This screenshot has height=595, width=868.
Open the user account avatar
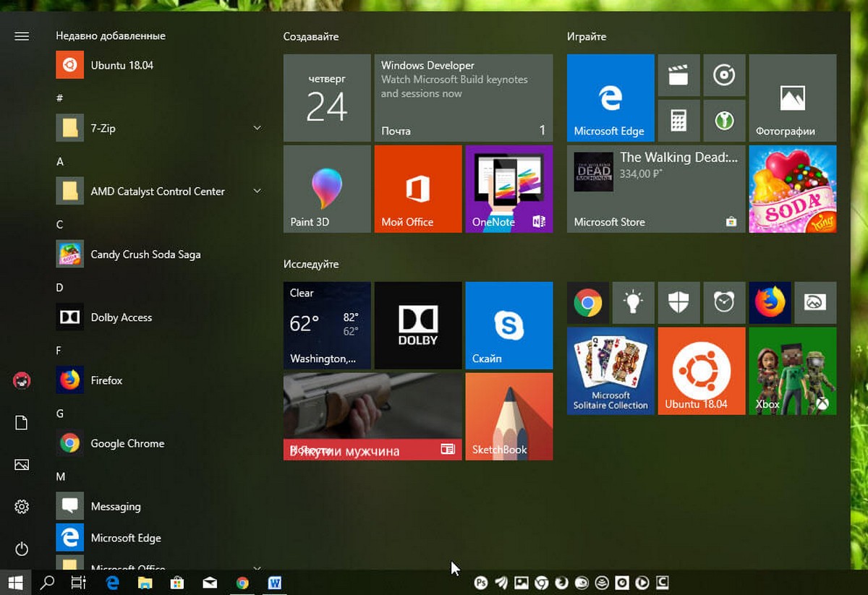[x=22, y=380]
